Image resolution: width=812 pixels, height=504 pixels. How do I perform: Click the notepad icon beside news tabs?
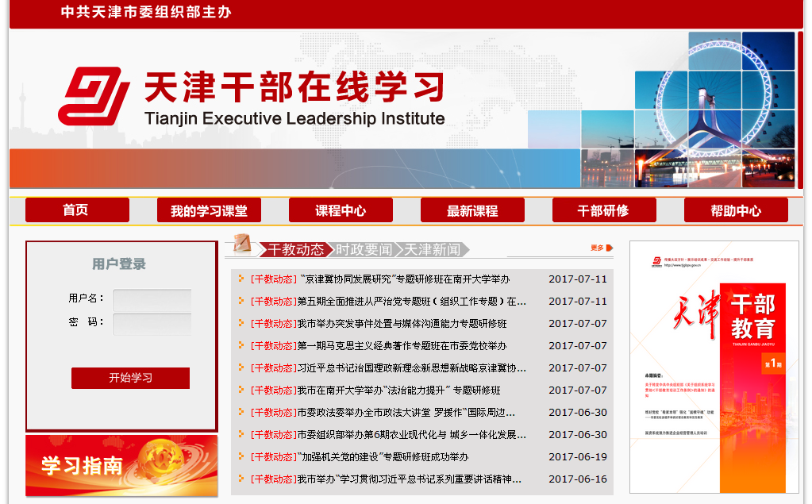point(242,244)
